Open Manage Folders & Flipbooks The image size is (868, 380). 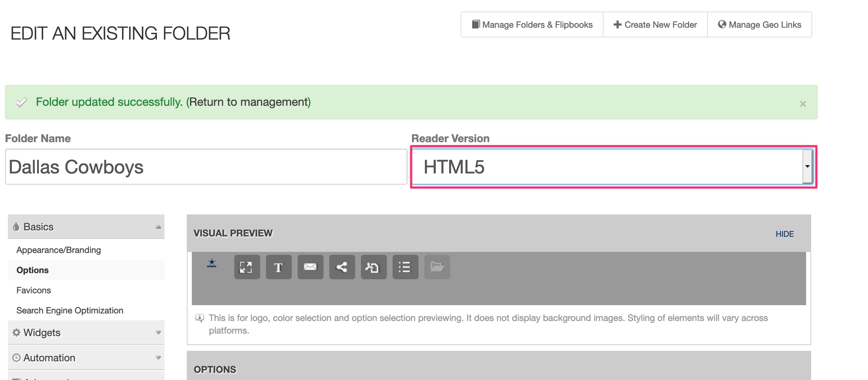[x=532, y=24]
